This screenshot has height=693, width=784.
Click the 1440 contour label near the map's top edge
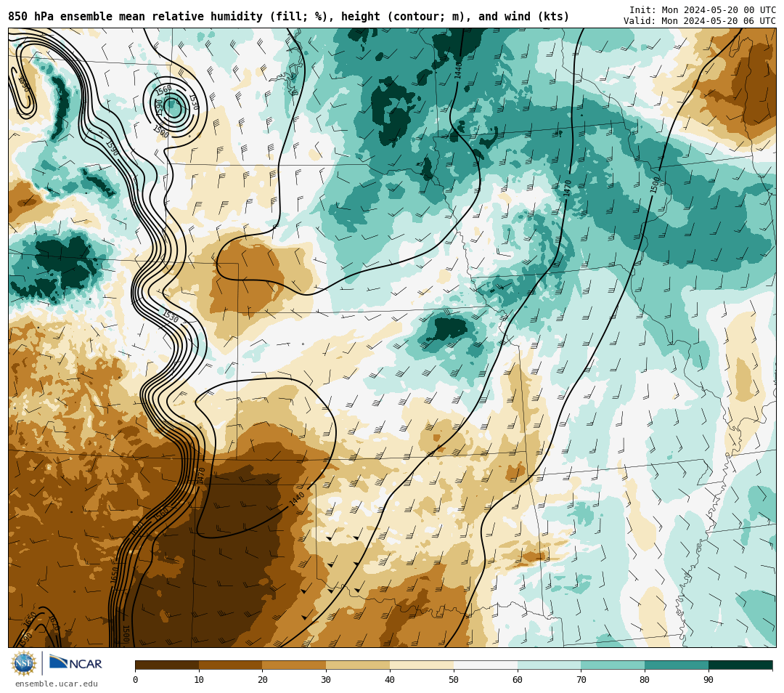point(458,70)
